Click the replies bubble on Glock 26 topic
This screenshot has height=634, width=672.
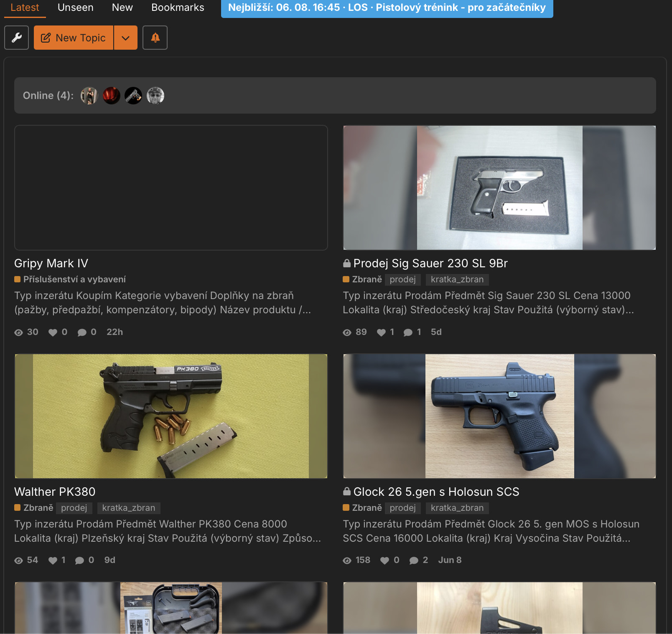(414, 560)
